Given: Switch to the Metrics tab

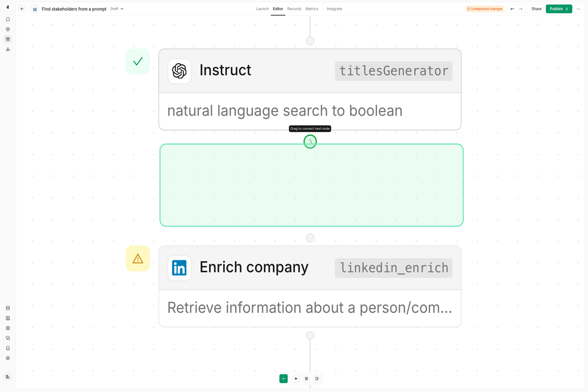Looking at the screenshot, I should coord(312,9).
